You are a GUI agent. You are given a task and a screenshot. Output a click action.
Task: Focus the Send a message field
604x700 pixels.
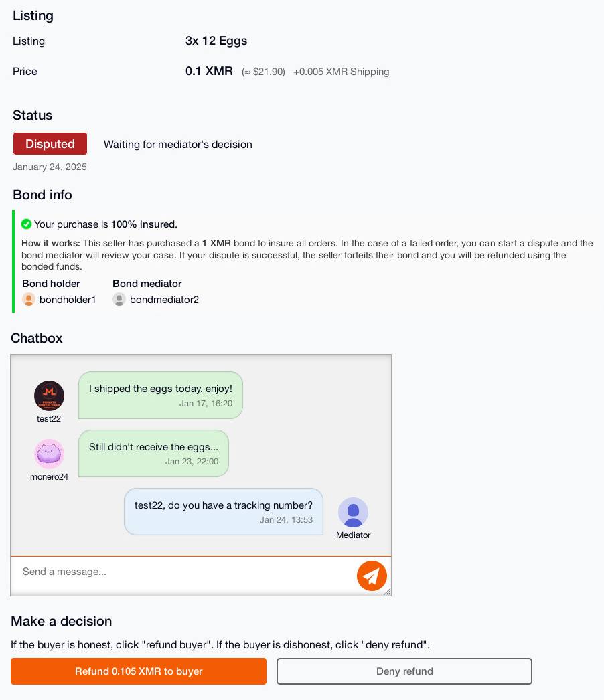[x=181, y=572]
